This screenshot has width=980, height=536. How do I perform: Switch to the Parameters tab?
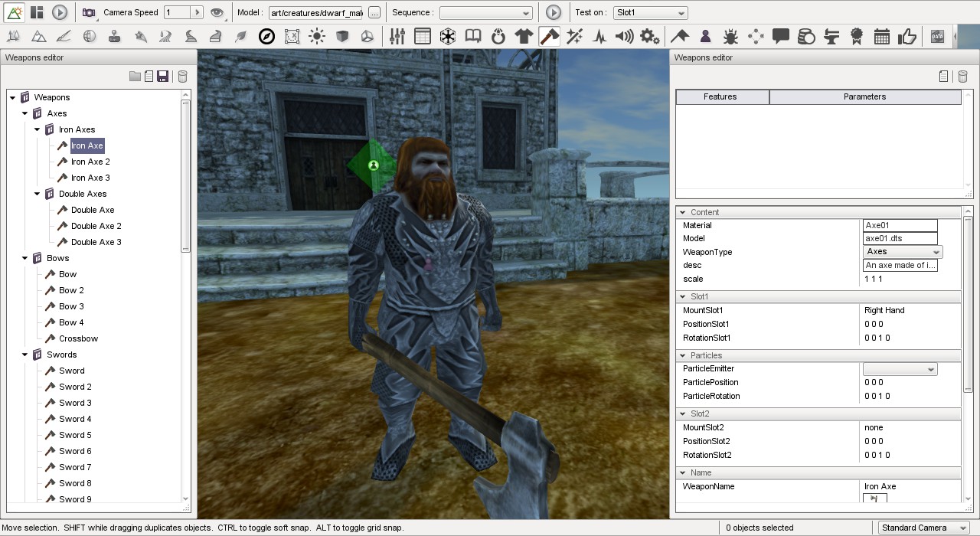pos(865,96)
